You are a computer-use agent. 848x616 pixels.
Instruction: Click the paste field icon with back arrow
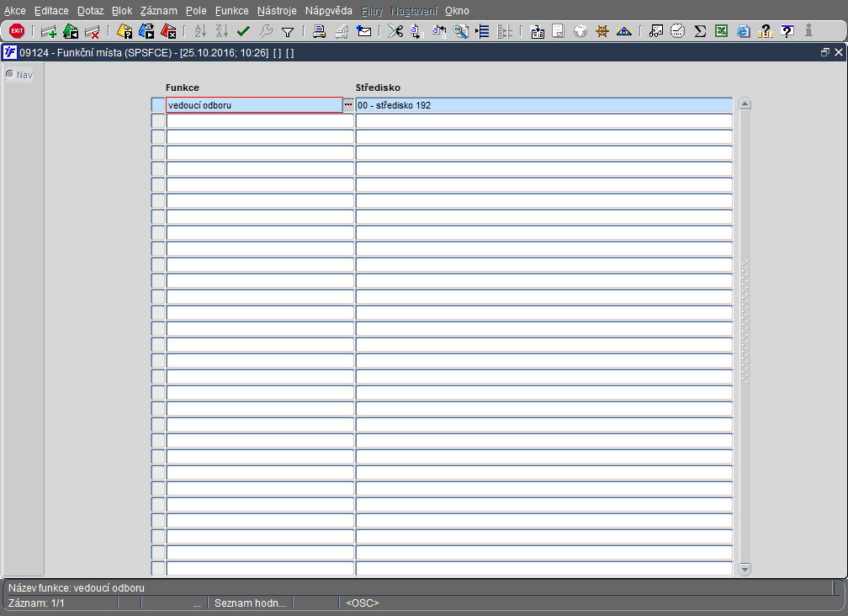tap(439, 31)
